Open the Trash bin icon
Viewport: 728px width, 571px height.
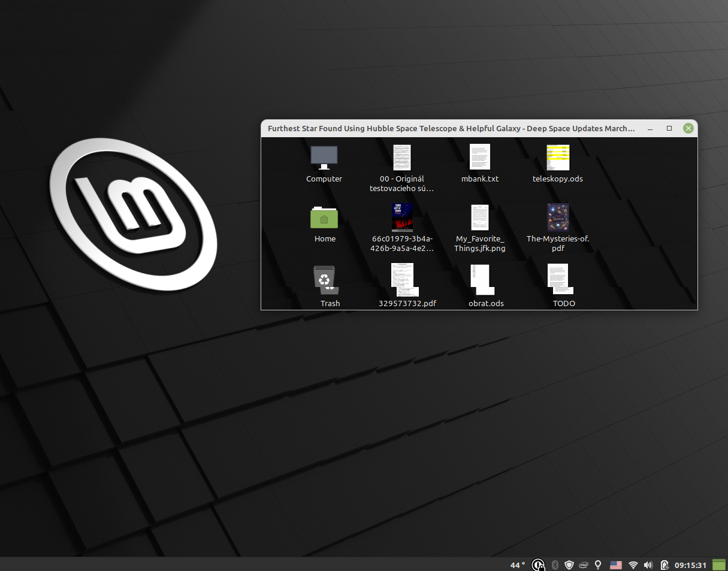[325, 280]
